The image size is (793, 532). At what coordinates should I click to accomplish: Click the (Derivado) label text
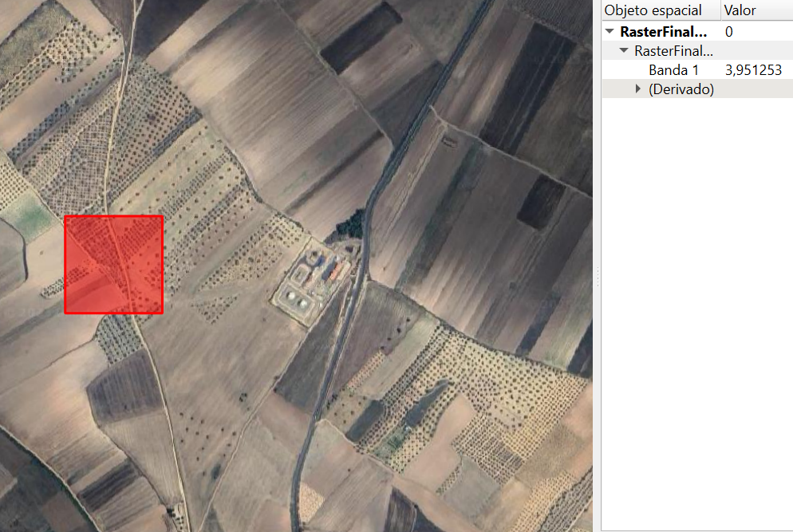681,89
